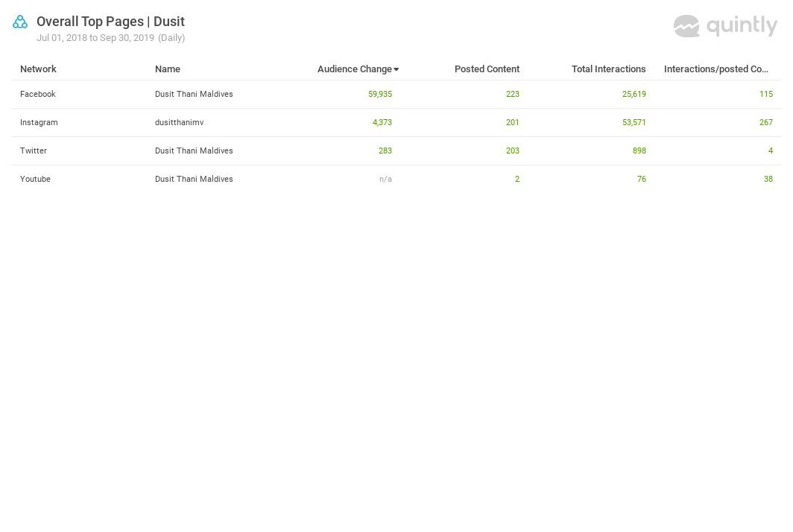Sort by Posted Content column
This screenshot has width=793, height=532.
487,69
